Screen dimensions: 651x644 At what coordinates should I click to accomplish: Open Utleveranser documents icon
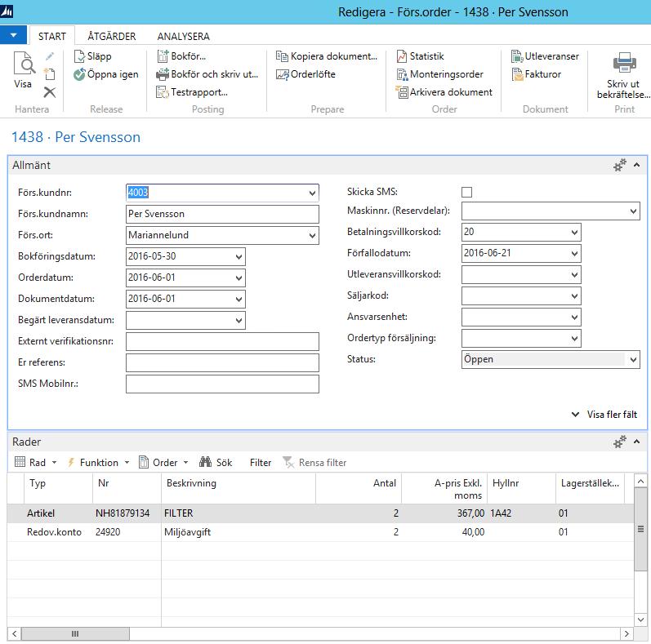[x=517, y=56]
